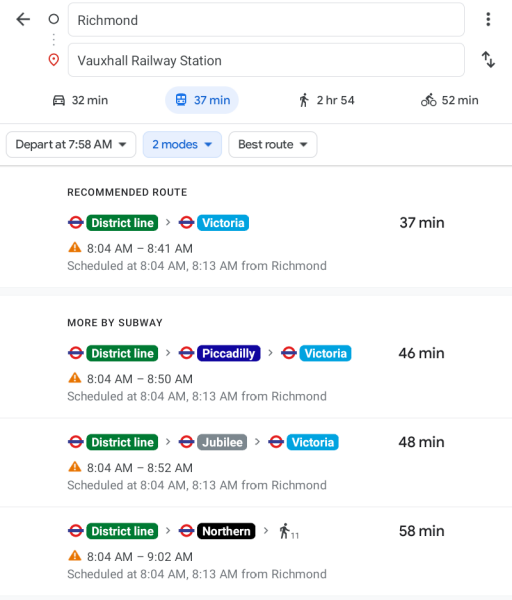Edit the Richmond origin field
The height and width of the screenshot is (600, 512).
pyautogui.click(x=266, y=20)
